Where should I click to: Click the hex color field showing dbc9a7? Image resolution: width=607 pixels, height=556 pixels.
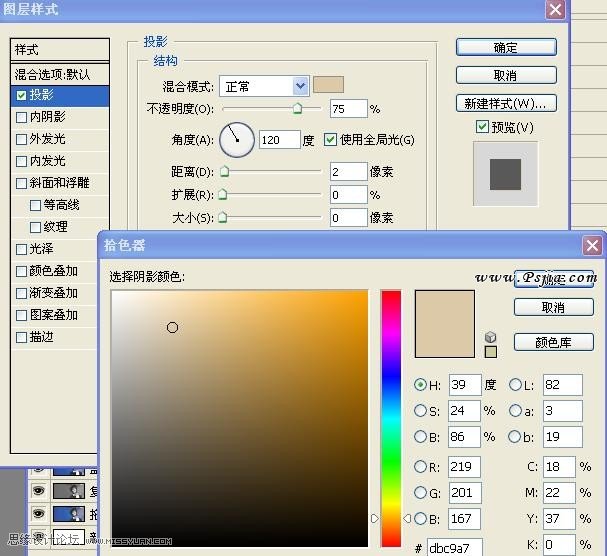point(452,547)
